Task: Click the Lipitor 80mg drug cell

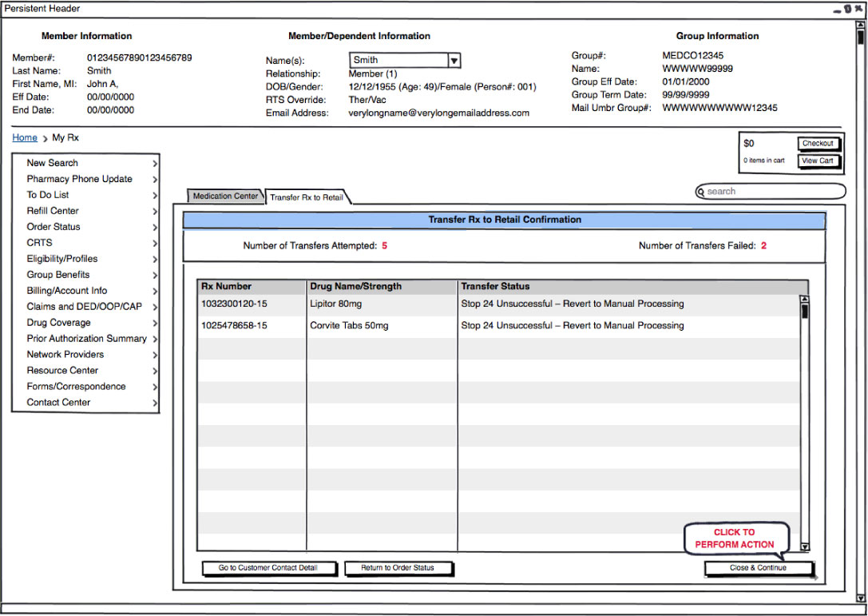Action: [x=336, y=304]
